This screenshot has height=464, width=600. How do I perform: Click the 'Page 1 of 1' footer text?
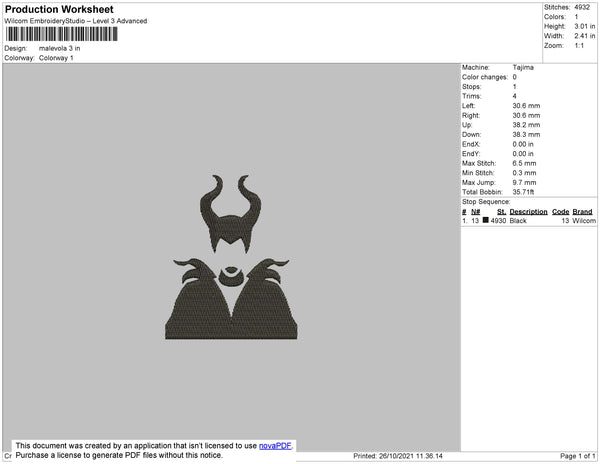point(578,456)
